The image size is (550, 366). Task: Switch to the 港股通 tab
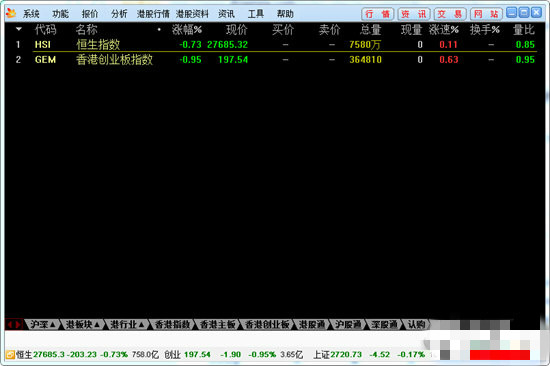tap(312, 325)
